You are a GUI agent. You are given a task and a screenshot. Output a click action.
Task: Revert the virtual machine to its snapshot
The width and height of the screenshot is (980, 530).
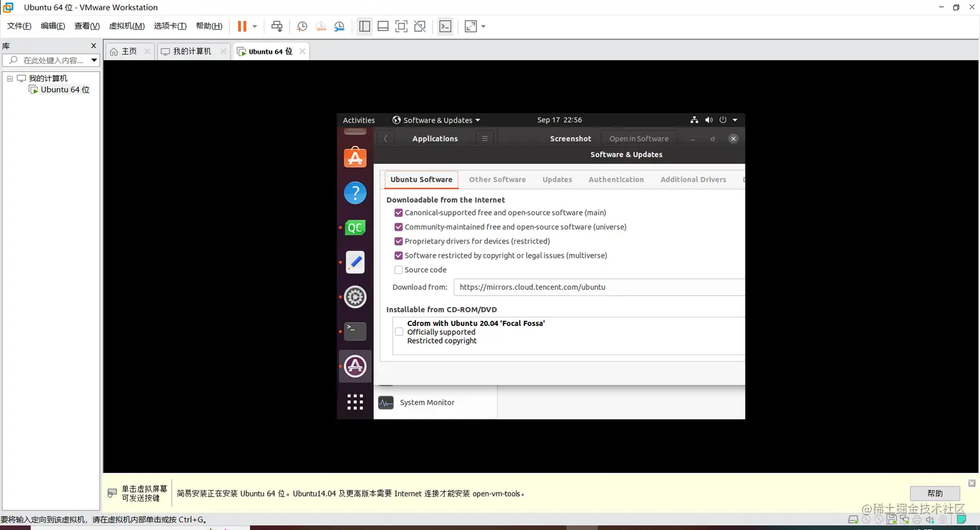(321, 27)
